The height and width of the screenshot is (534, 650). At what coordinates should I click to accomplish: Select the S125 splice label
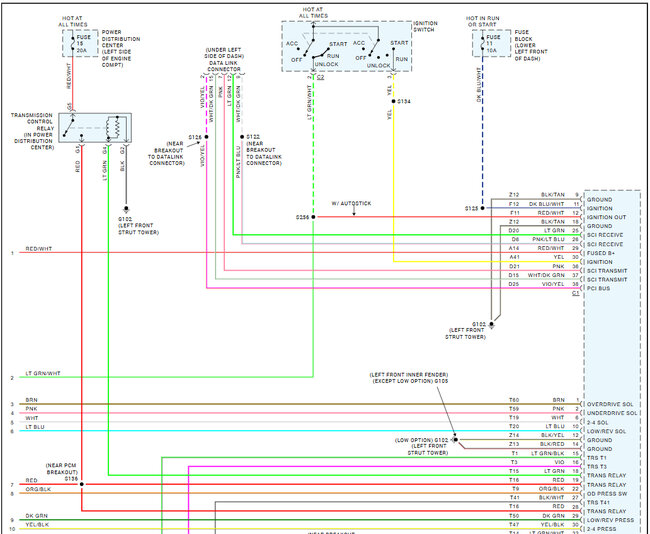[x=471, y=209]
